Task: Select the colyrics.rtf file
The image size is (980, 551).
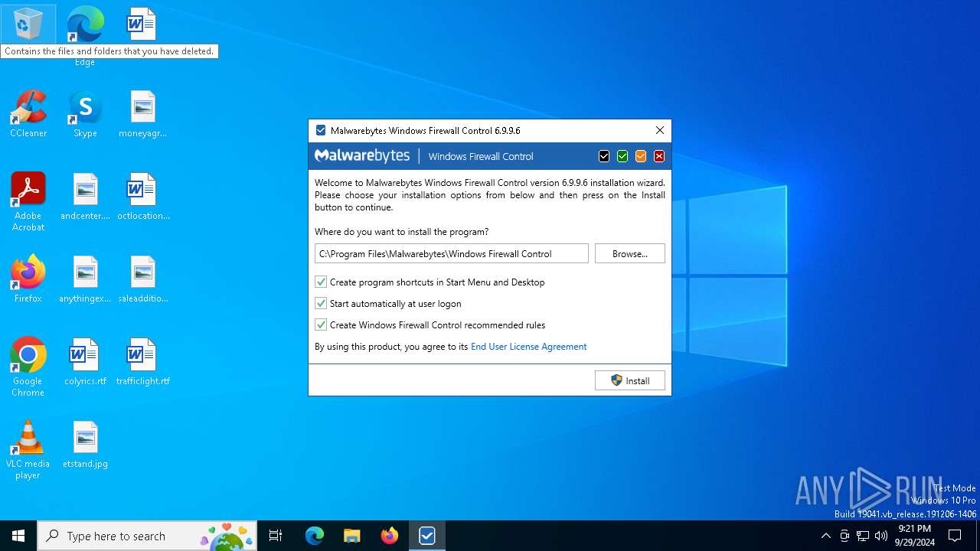Action: click(85, 362)
